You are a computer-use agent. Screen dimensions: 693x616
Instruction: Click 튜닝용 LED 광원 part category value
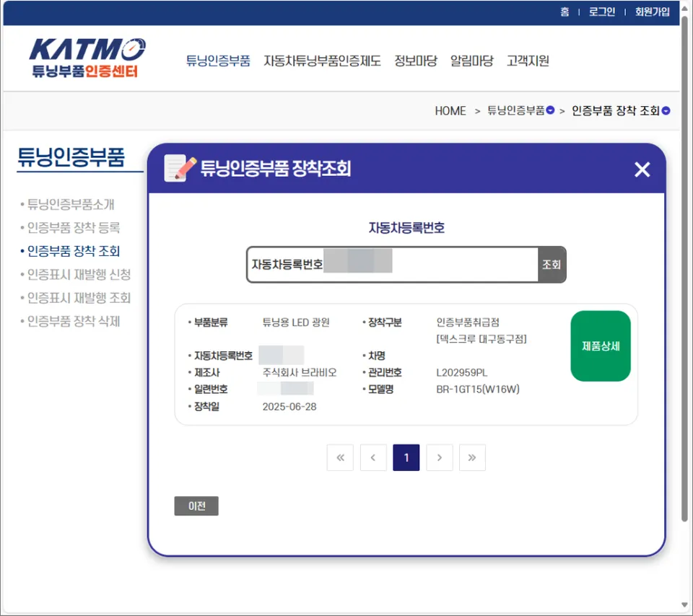pos(296,322)
